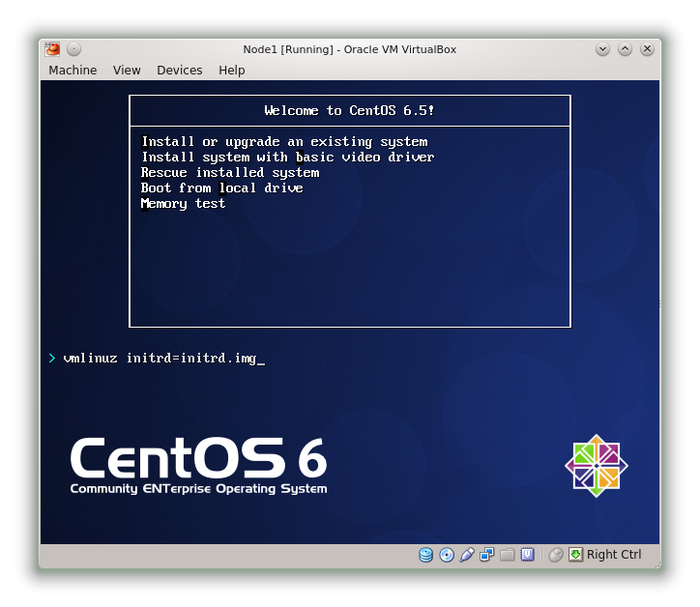
Task: Close the Node1 VirtualBox window
Action: pyautogui.click(x=648, y=49)
